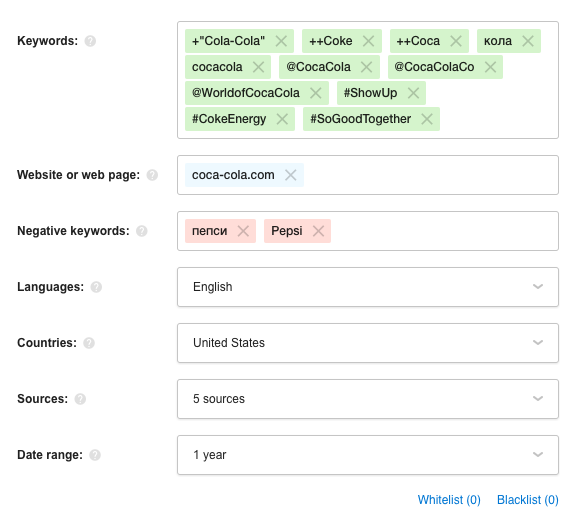
Task: Remove the #SoGoodTogether hashtag keyword
Action: point(427,119)
